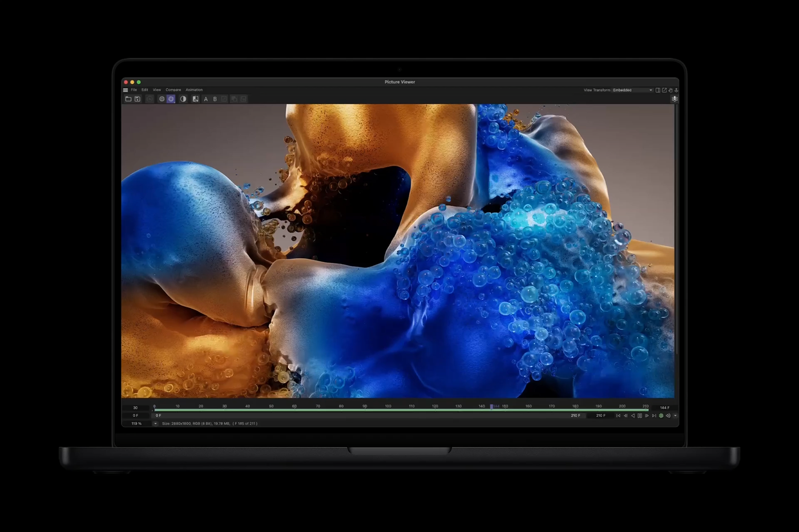Click the hand pan icon
Screen dimensions: 799x532
click(x=671, y=90)
